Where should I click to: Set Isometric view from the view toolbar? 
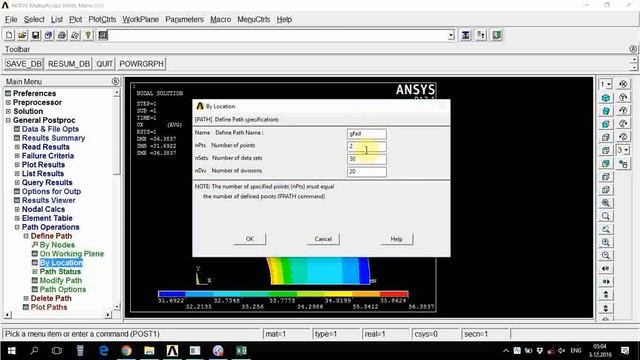point(606,98)
